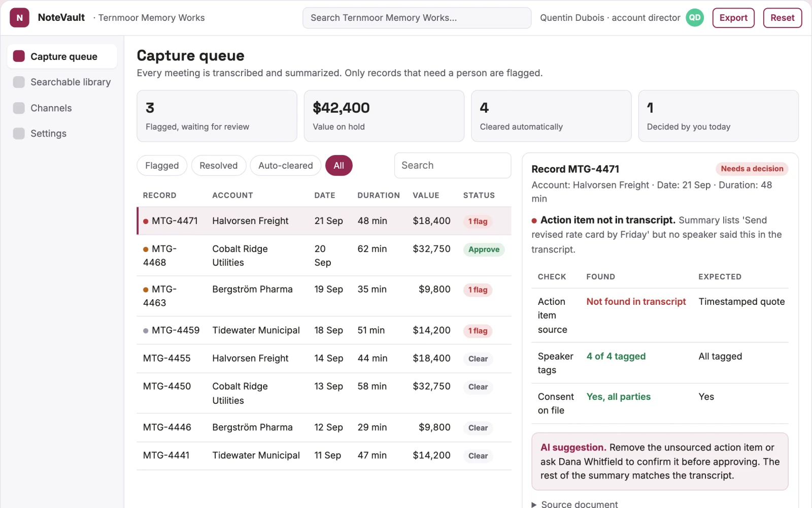Select the Capture queue sidebar icon
812x508 pixels.
point(19,56)
